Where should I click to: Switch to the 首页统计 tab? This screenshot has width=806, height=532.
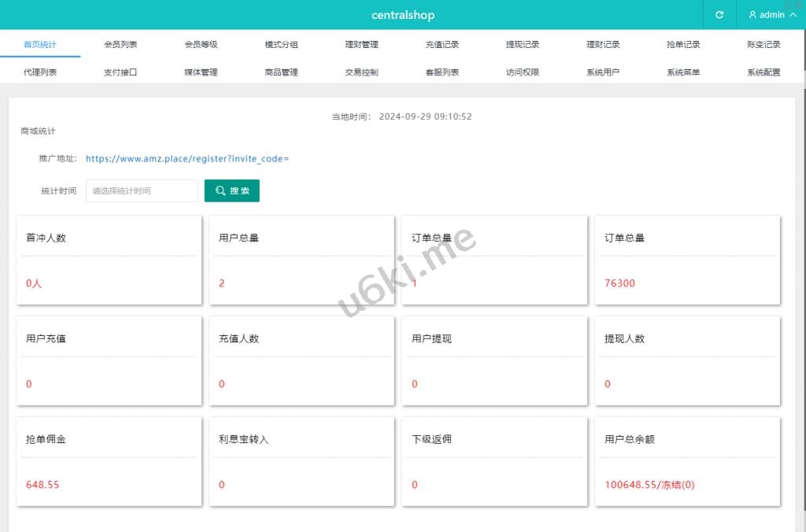pyautogui.click(x=40, y=45)
